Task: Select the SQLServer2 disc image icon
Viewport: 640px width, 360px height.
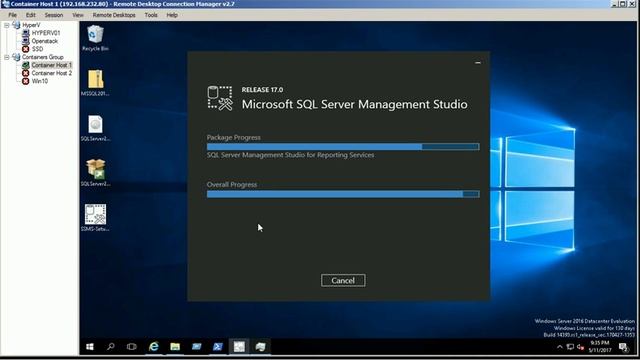Action: pos(96,128)
